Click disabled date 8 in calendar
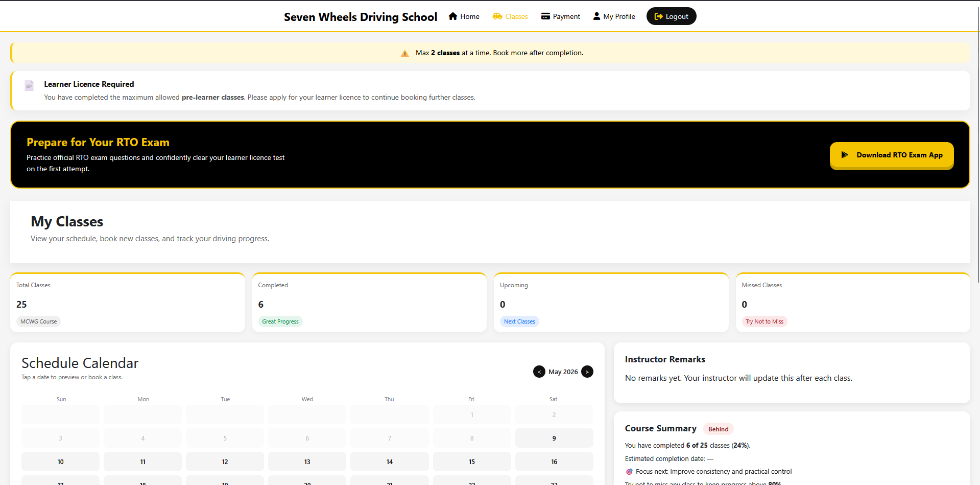 [x=472, y=438]
